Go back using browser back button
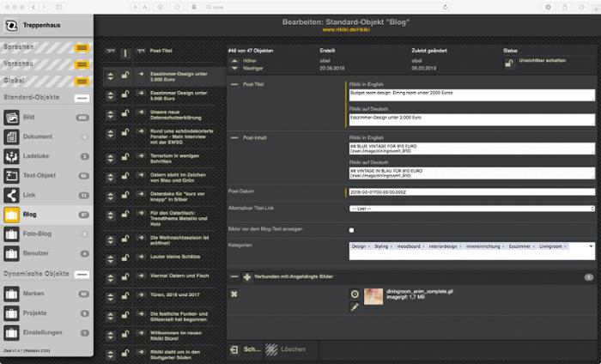 [x=33, y=7]
